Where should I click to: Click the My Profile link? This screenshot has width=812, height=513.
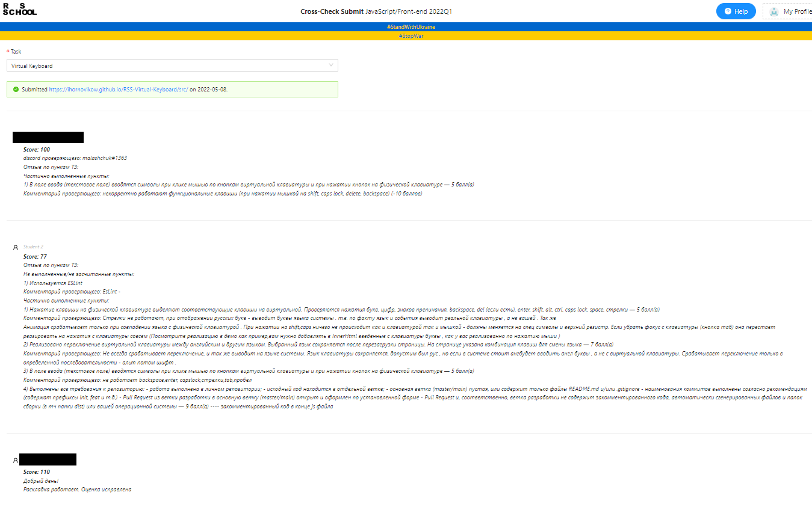click(795, 11)
